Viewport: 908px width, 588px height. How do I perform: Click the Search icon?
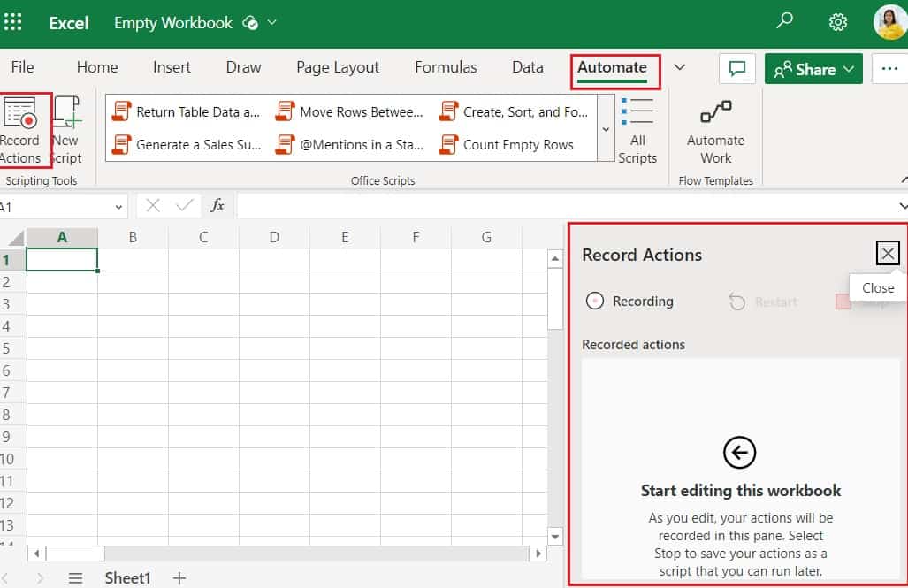click(x=783, y=21)
